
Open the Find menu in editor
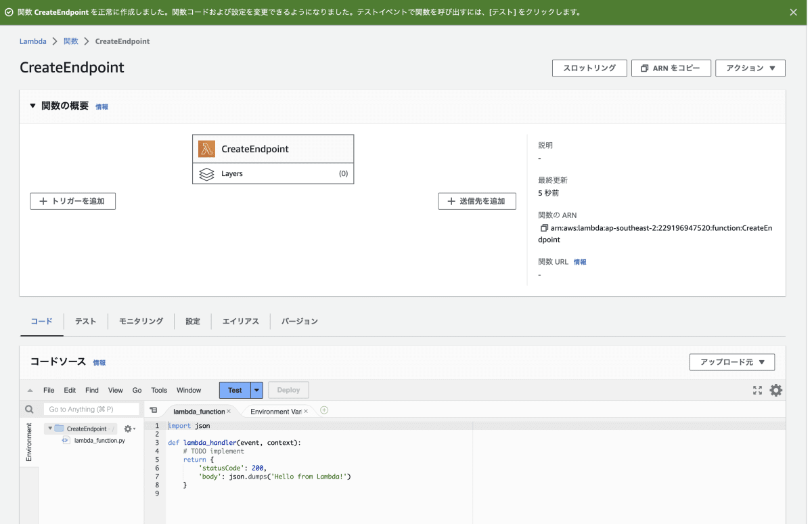point(92,391)
